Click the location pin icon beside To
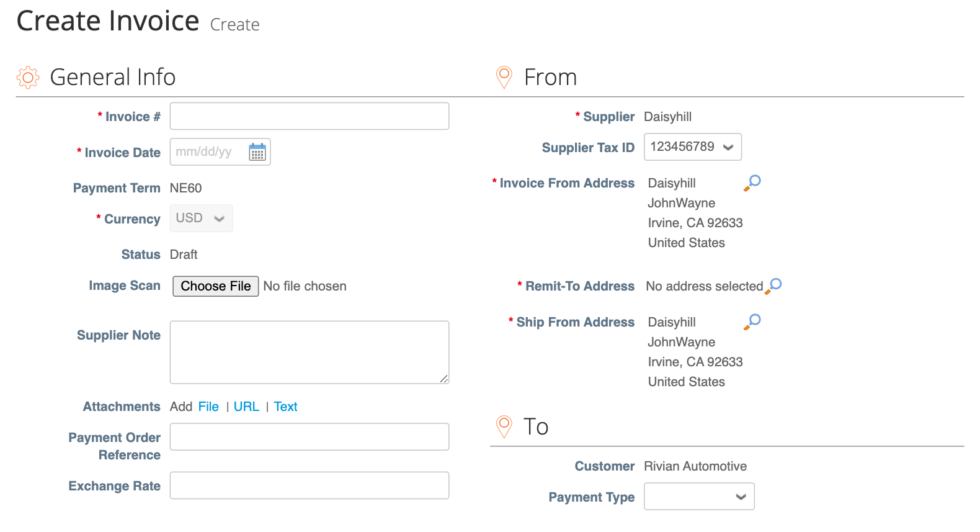The height and width of the screenshot is (532, 980). tap(504, 426)
